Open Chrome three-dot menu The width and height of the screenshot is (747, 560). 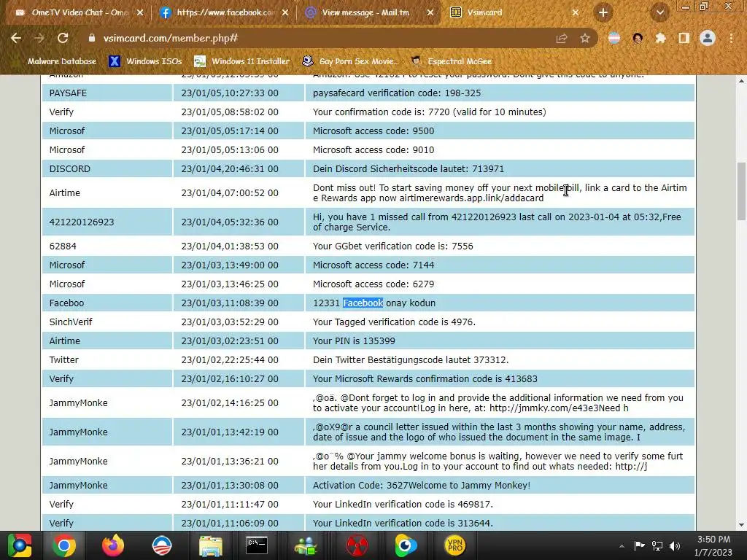[731, 38]
